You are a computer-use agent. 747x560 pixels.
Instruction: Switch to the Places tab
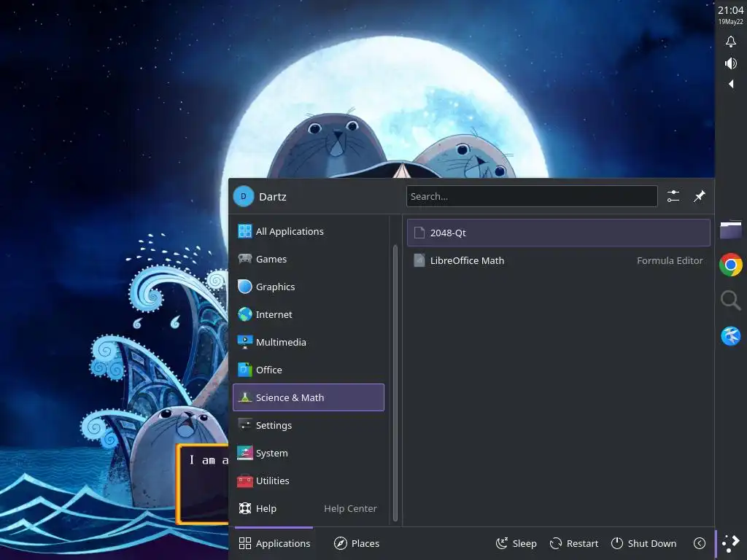(x=356, y=543)
